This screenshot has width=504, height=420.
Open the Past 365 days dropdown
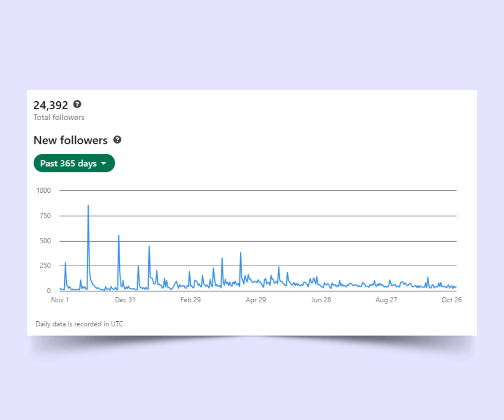point(74,163)
